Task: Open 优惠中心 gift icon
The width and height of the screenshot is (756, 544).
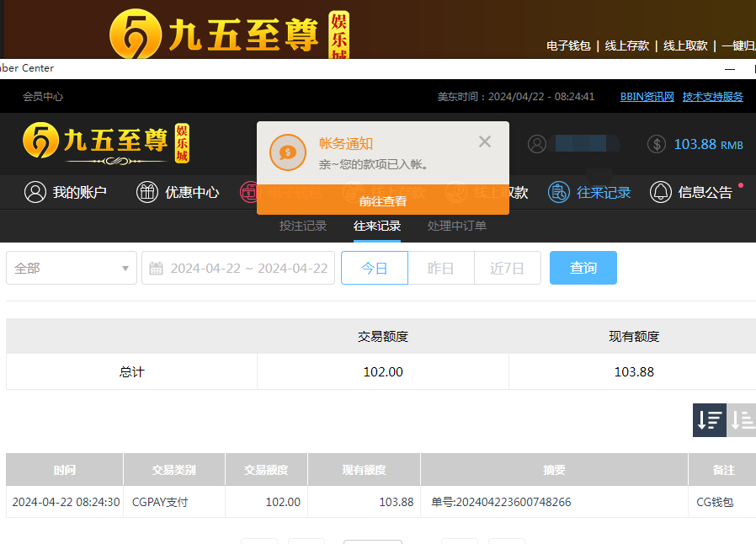Action: point(147,192)
